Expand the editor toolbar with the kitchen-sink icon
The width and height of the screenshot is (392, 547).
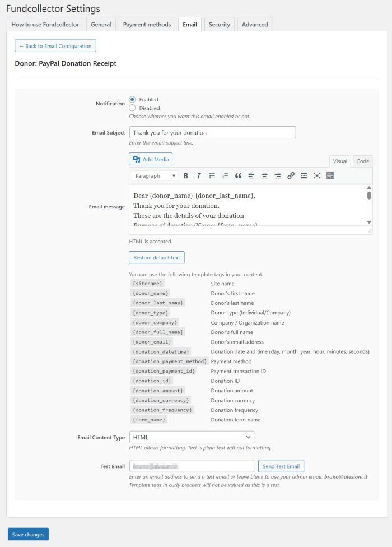point(330,176)
